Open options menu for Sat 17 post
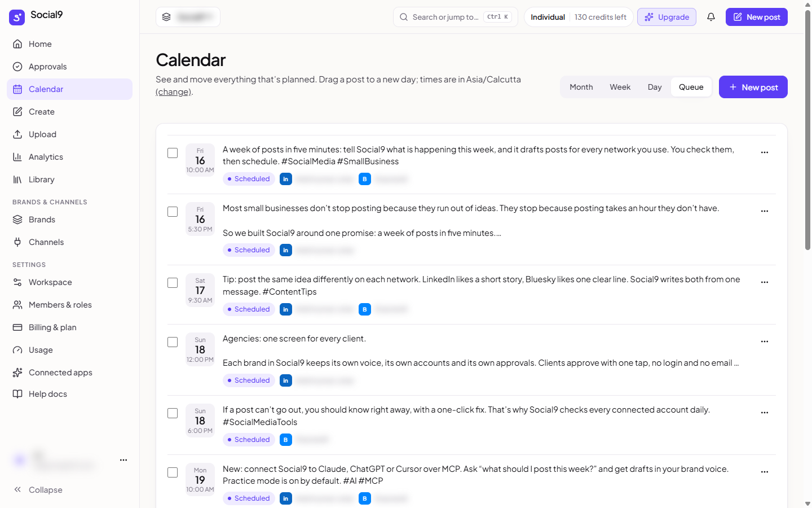Image resolution: width=812 pixels, height=508 pixels. (x=765, y=282)
